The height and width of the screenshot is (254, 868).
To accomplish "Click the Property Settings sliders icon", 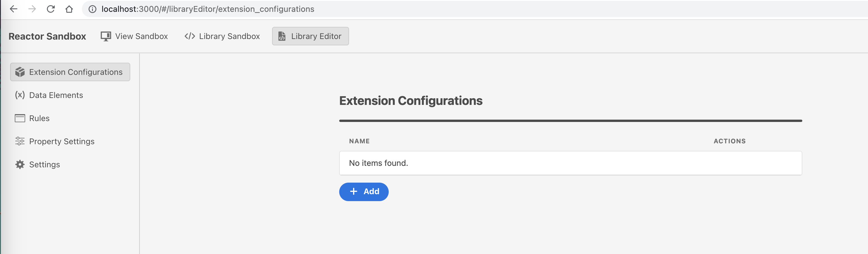I will (x=20, y=141).
